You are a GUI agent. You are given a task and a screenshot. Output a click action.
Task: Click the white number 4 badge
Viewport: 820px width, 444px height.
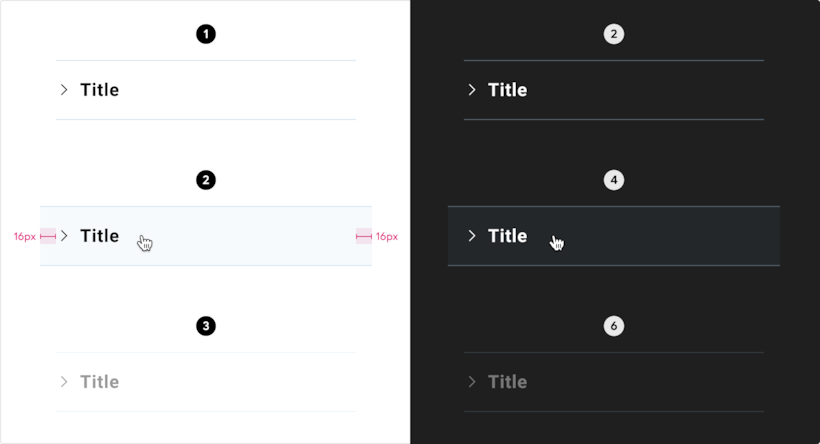(x=614, y=180)
